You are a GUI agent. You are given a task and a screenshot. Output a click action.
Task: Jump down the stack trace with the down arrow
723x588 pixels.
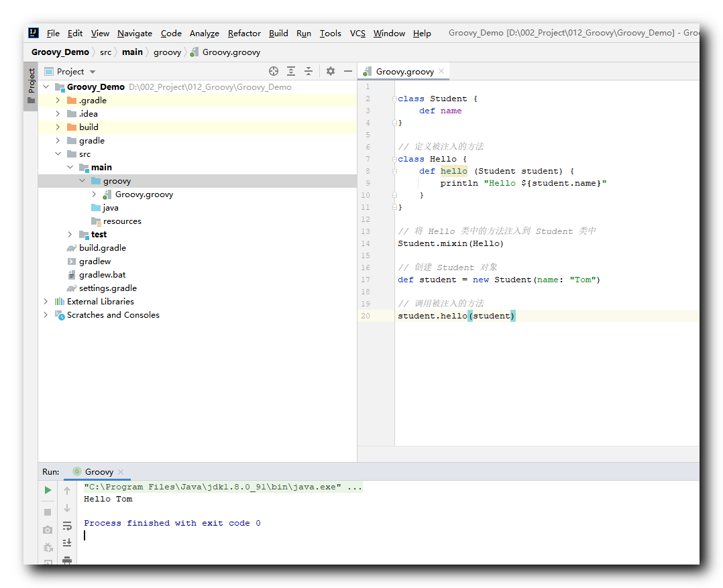(67, 508)
